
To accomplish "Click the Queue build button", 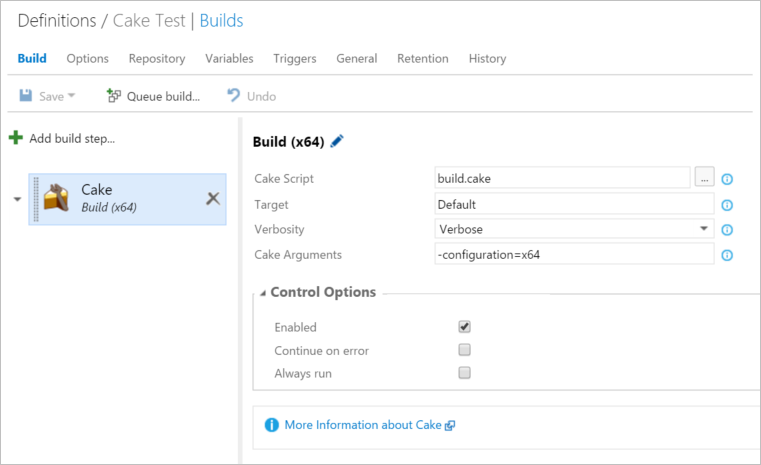I will pos(153,96).
